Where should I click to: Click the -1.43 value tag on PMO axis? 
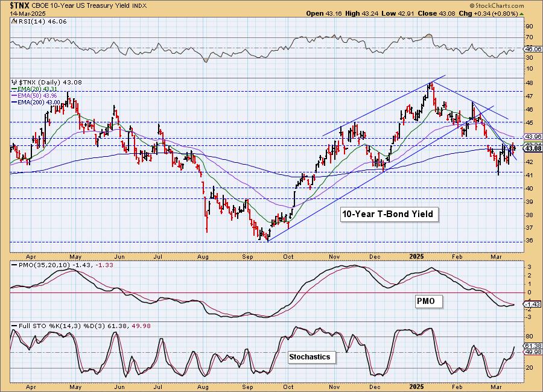tap(533, 304)
